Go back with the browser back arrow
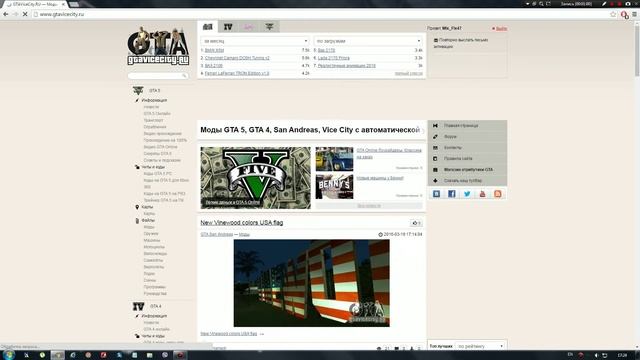The width and height of the screenshot is (640, 360). [x=6, y=14]
